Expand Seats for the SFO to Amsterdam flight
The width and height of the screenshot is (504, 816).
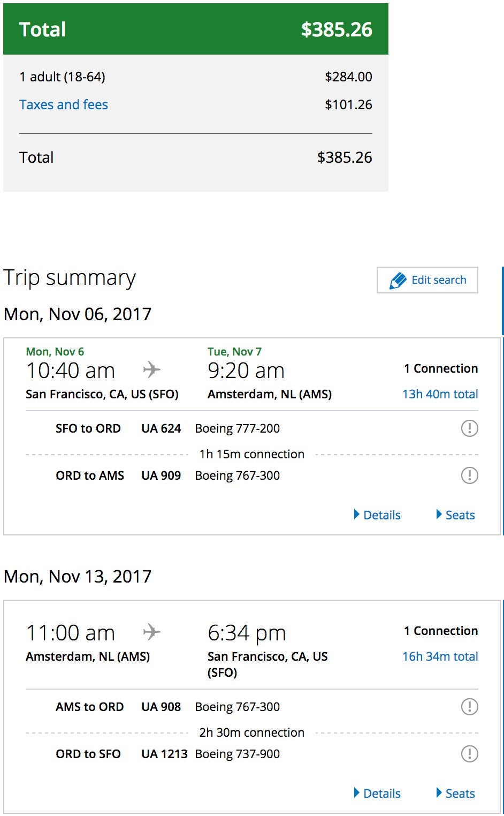pos(455,515)
